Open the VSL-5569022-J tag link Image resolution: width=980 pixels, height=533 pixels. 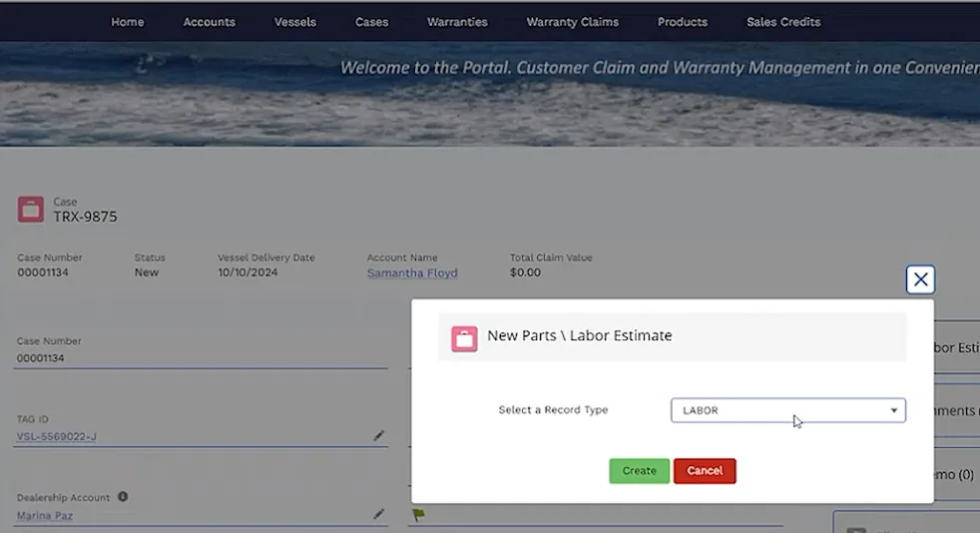click(57, 436)
